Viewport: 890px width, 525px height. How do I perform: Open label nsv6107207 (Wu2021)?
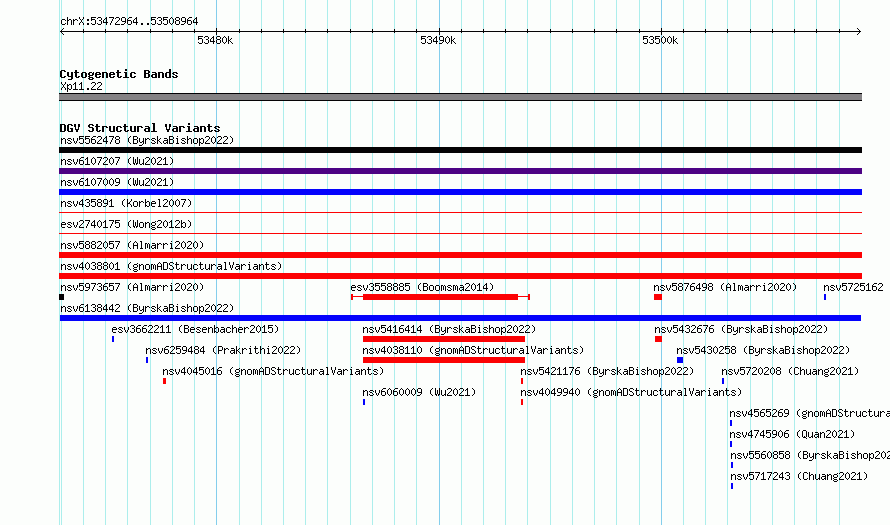pyautogui.click(x=117, y=161)
